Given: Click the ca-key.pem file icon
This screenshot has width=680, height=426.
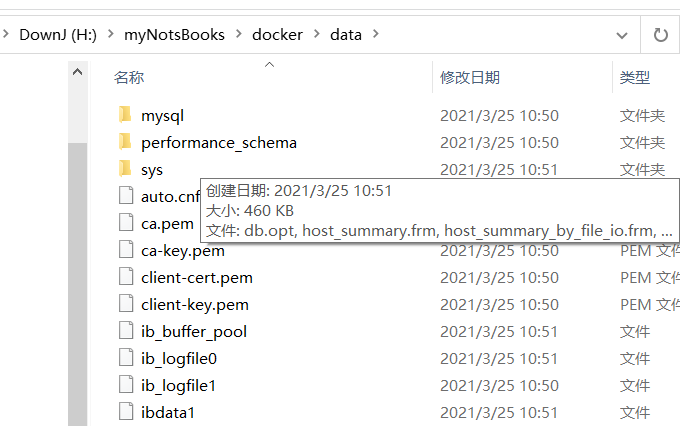Looking at the screenshot, I should (x=125, y=250).
